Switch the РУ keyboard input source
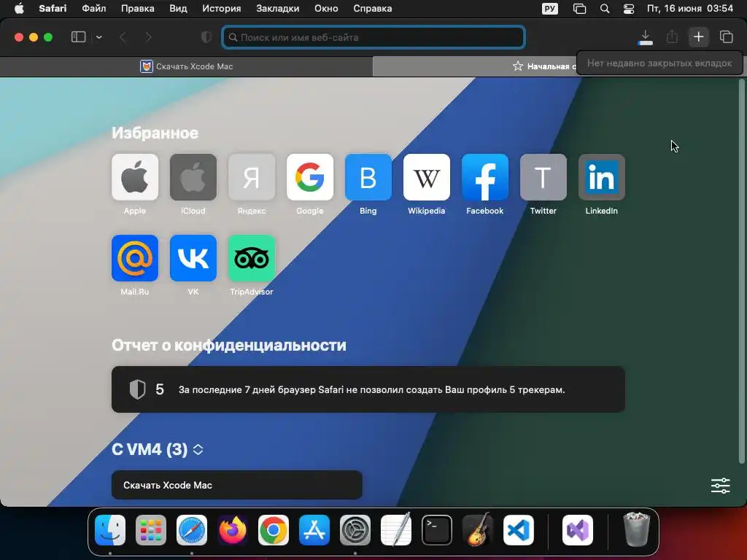This screenshot has height=560, width=747. 550,9
